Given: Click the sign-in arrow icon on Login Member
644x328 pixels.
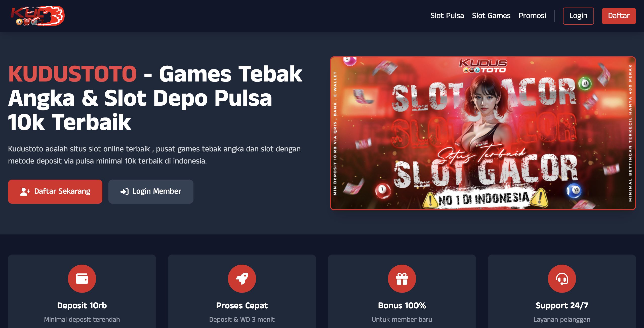Looking at the screenshot, I should tap(125, 192).
